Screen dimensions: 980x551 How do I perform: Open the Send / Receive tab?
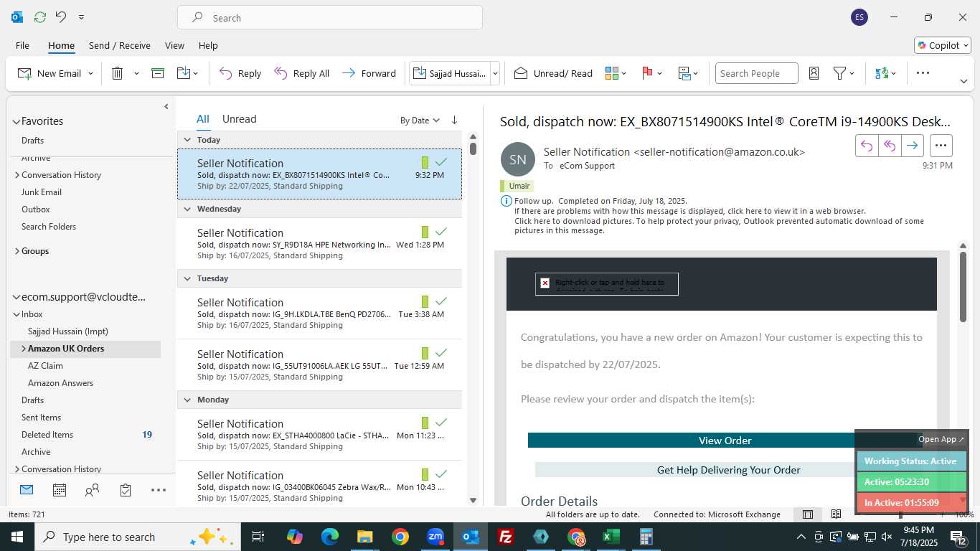click(x=120, y=45)
